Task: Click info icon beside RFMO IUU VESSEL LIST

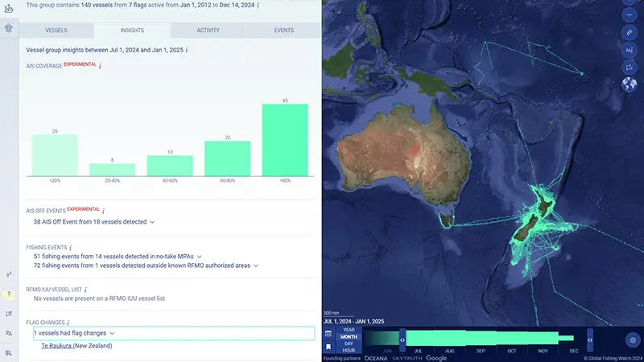Action: [85, 290]
